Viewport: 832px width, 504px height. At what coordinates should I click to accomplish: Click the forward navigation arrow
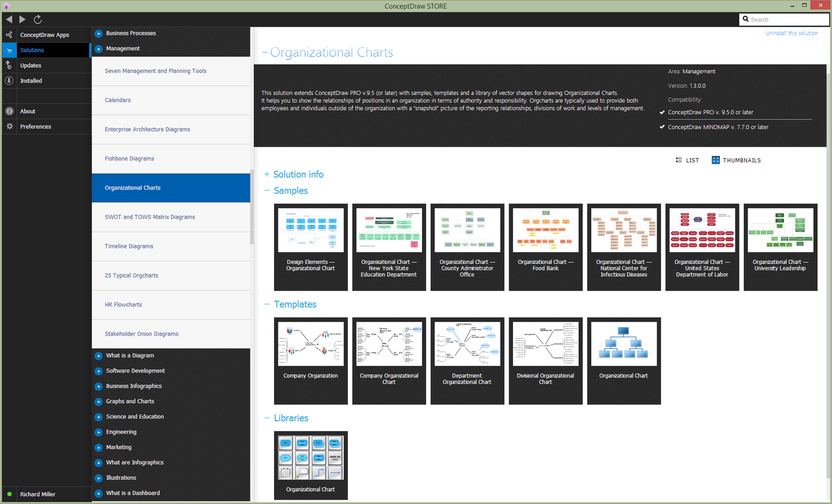[22, 19]
